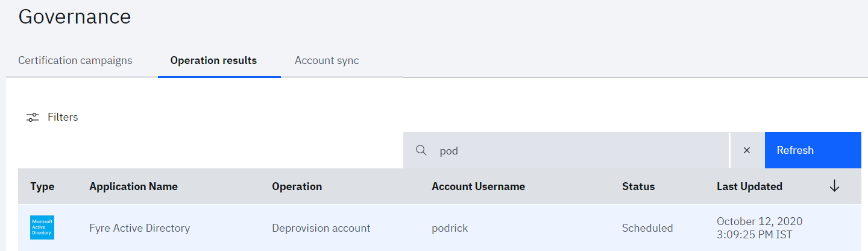The width and height of the screenshot is (868, 251).
Task: Select the Operation results tab
Action: coord(213,60)
